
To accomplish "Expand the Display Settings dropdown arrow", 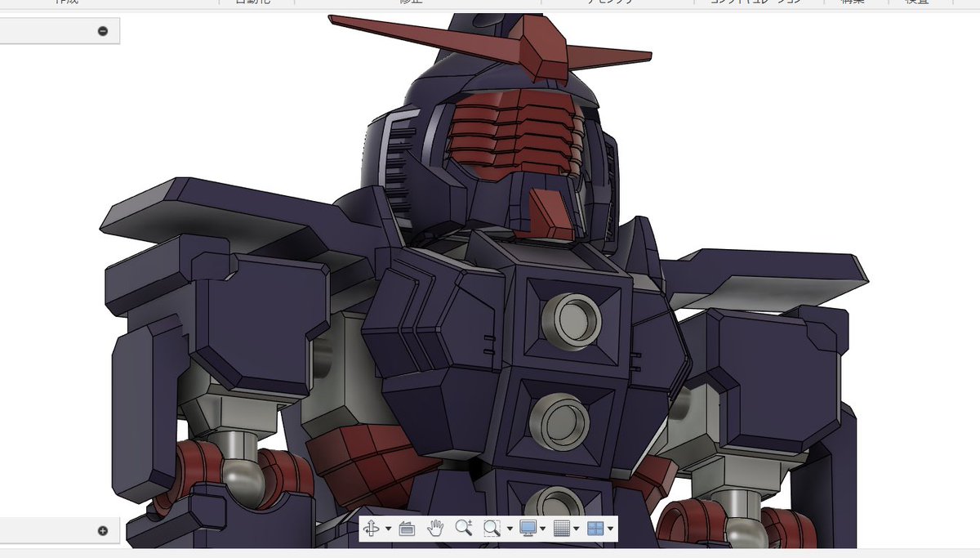I will coord(543,529).
